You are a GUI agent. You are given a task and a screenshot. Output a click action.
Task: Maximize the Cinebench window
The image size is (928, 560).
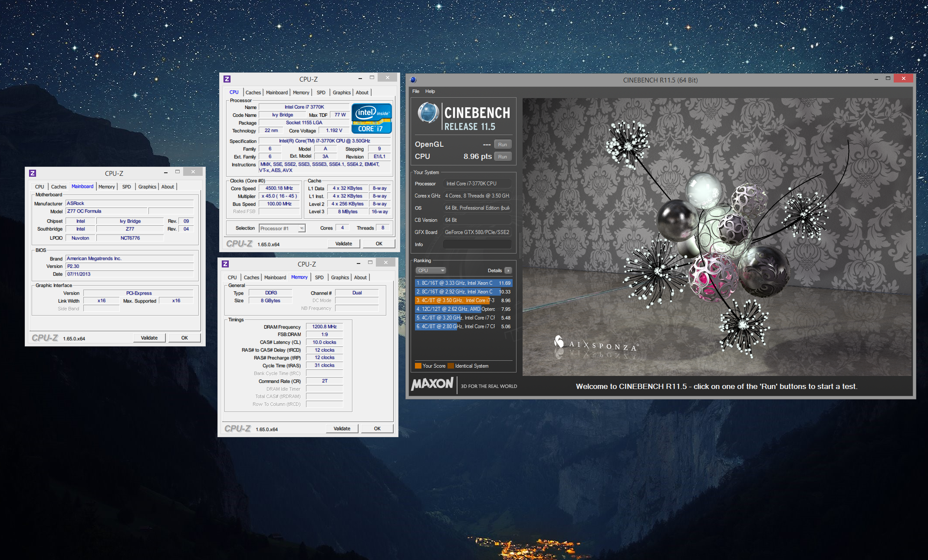888,79
